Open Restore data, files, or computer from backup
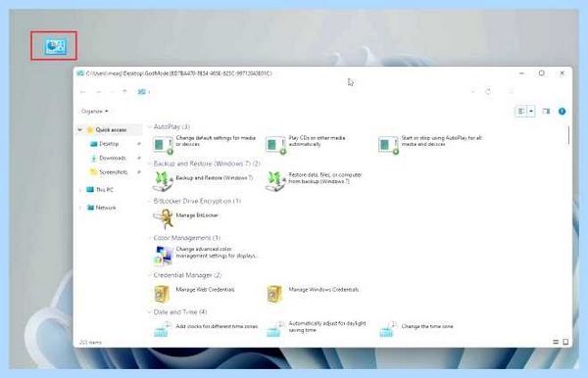The height and width of the screenshot is (378, 588). [314, 181]
